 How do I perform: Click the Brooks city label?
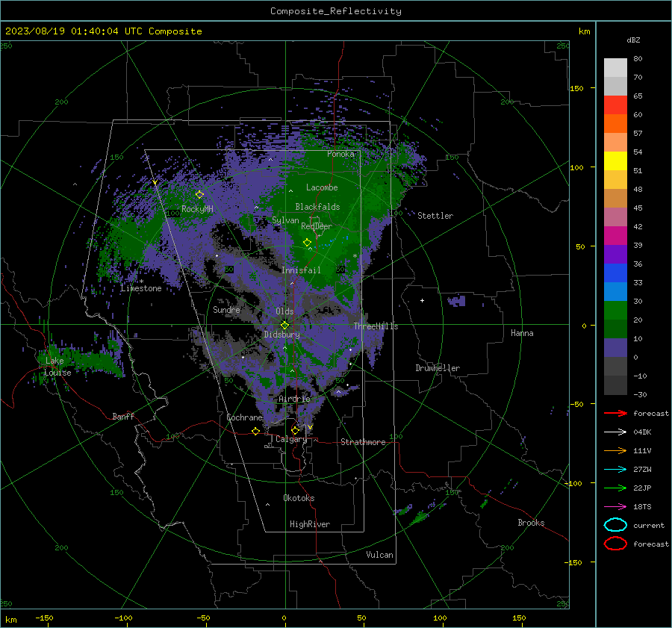coord(531,523)
